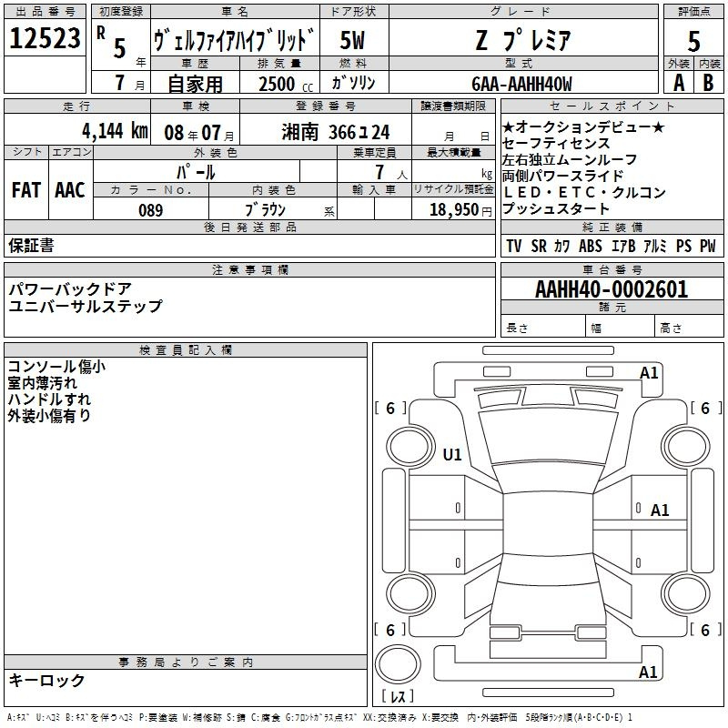Click the fuel type ガソリン

coord(353,83)
